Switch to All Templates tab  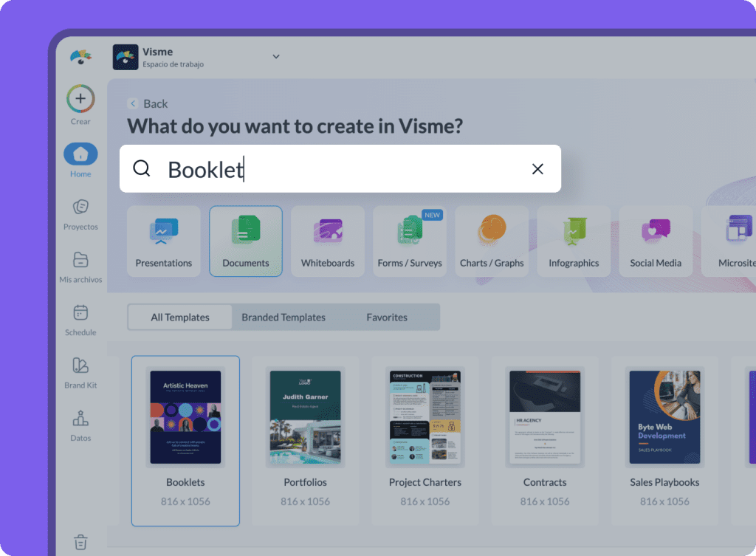[x=180, y=318]
